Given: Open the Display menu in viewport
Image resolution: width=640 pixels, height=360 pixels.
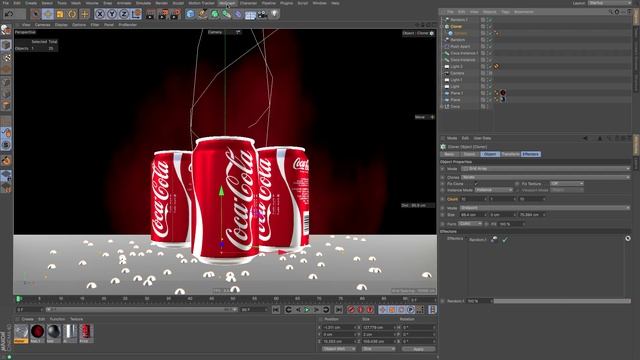Looking at the screenshot, I should pyautogui.click(x=61, y=25).
